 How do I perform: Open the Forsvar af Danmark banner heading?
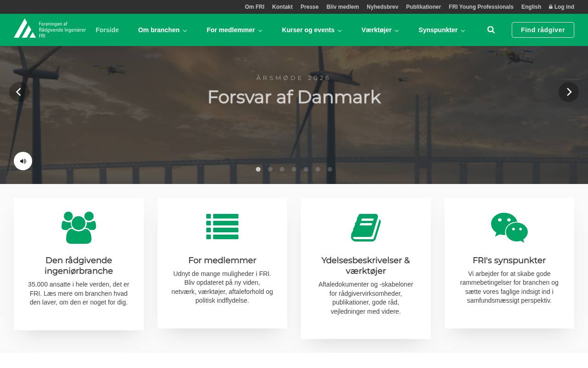(x=294, y=97)
